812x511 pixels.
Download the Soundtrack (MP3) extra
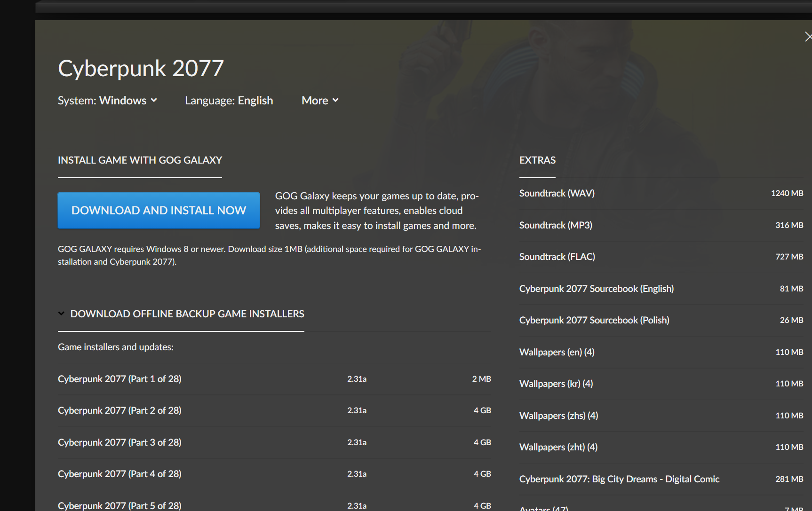tap(661, 225)
